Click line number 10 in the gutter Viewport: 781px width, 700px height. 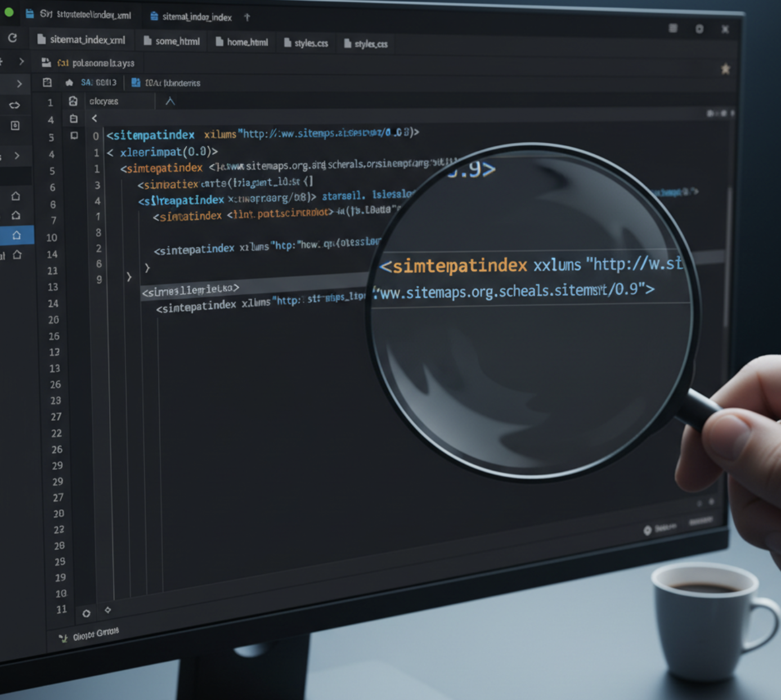tap(52, 237)
